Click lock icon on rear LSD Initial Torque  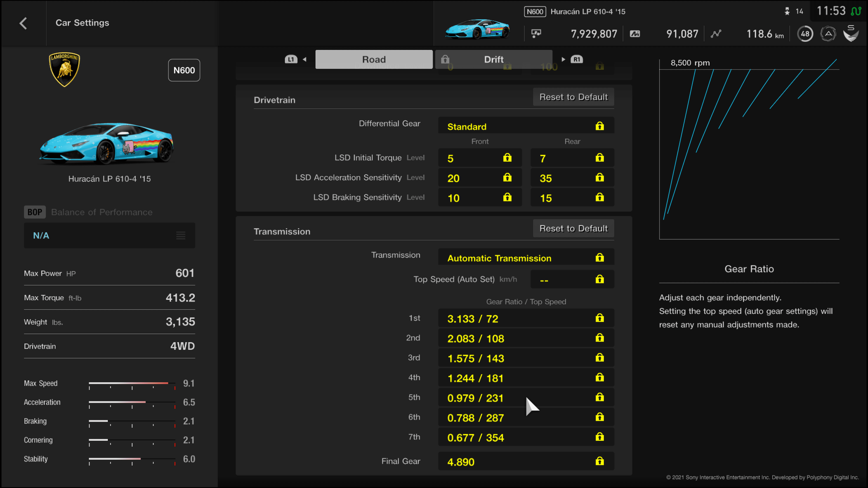(599, 158)
